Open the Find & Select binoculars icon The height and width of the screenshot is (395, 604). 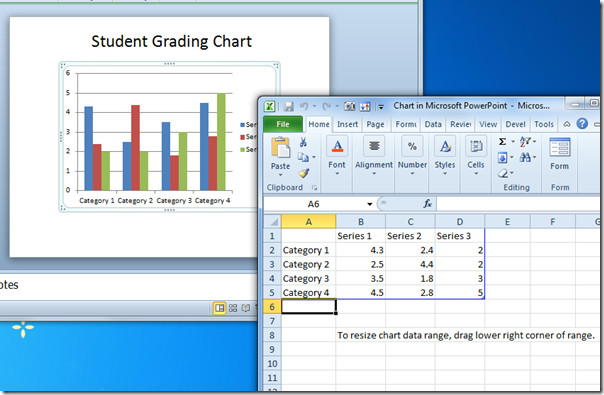tap(525, 157)
